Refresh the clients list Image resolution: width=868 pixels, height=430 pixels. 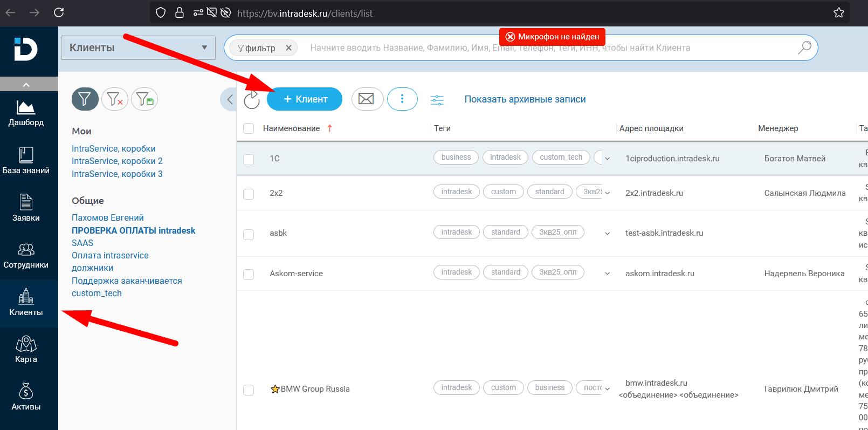(252, 100)
